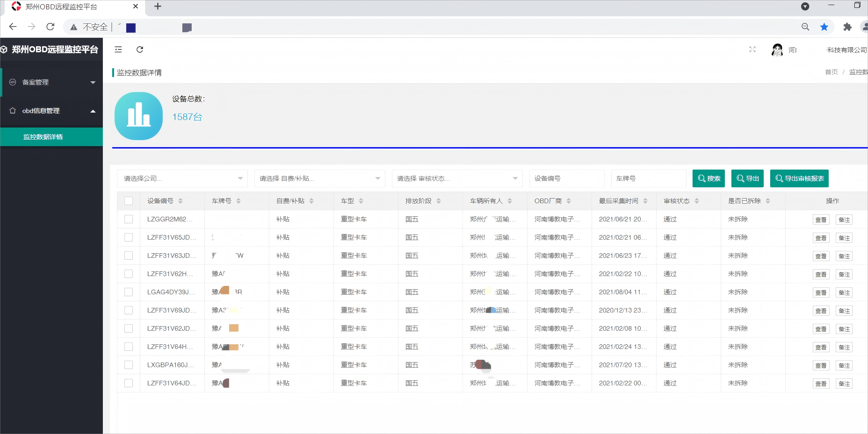Screen dimensions: 868x434
Task: Click the 2021/08/04 collection time cell
Action: [x=623, y=292]
